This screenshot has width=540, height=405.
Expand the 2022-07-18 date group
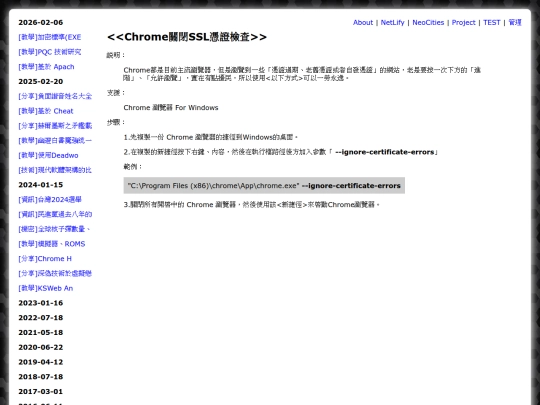click(x=41, y=318)
